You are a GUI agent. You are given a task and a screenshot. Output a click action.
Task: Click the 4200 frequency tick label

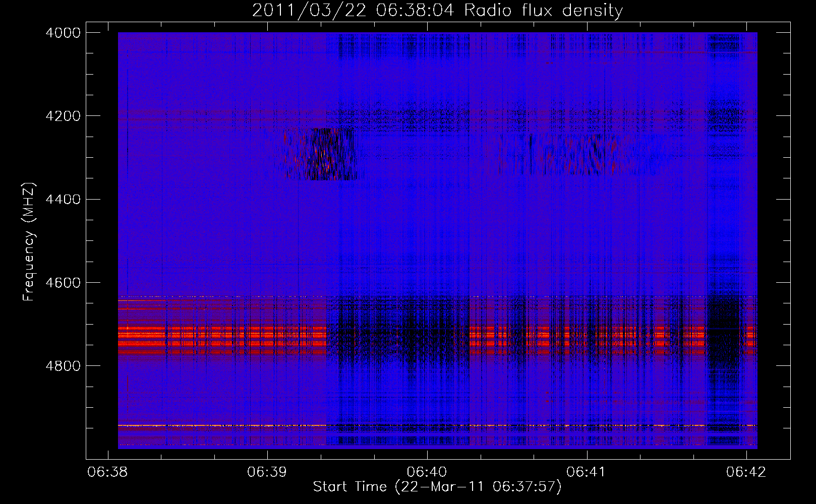(63, 116)
